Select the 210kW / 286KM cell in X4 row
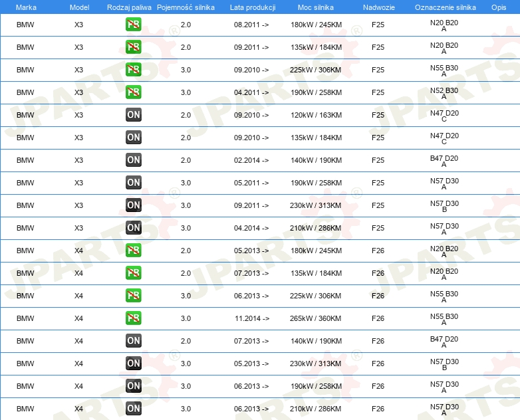520x420 pixels. pyautogui.click(x=315, y=409)
